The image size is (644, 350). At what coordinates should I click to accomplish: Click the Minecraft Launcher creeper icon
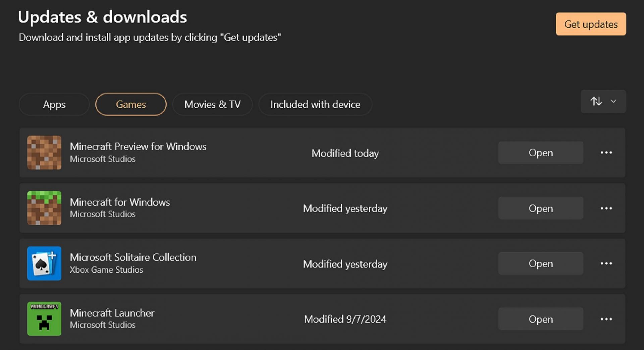point(44,319)
